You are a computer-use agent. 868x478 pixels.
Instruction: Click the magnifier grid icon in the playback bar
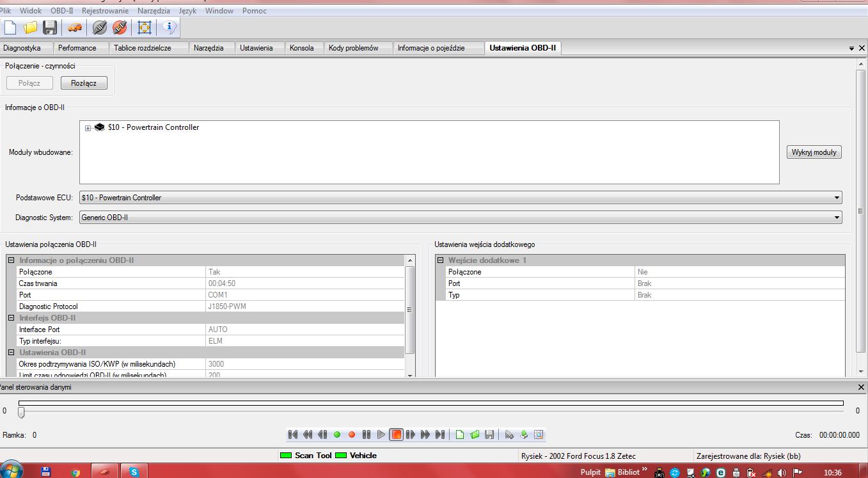tap(539, 434)
